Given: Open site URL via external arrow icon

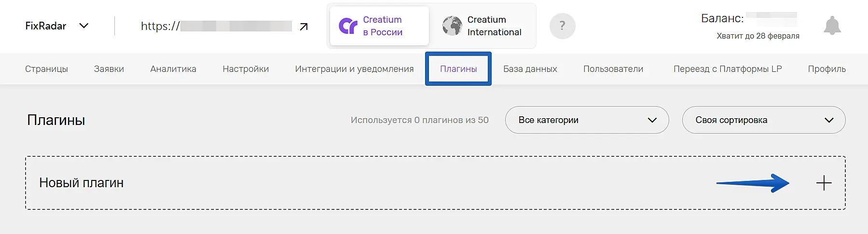Looking at the screenshot, I should 303,27.
